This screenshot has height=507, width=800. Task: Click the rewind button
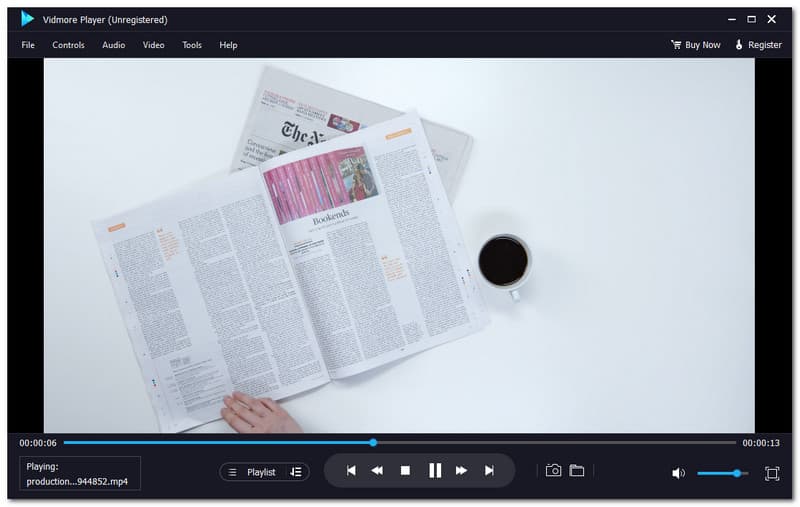pos(377,471)
